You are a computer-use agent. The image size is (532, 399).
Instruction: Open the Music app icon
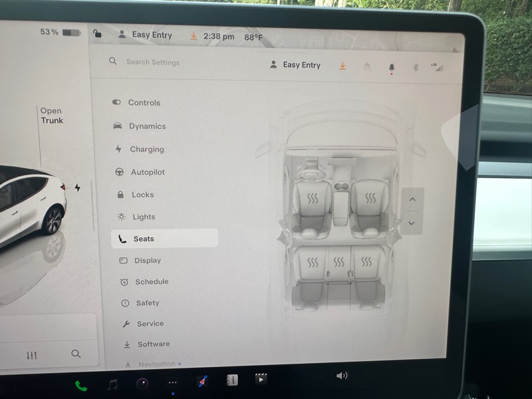pos(112,384)
